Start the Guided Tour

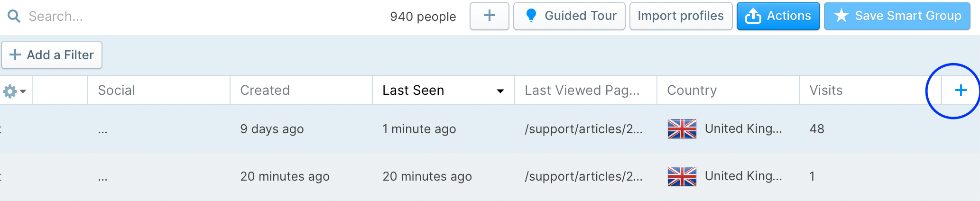pos(569,16)
